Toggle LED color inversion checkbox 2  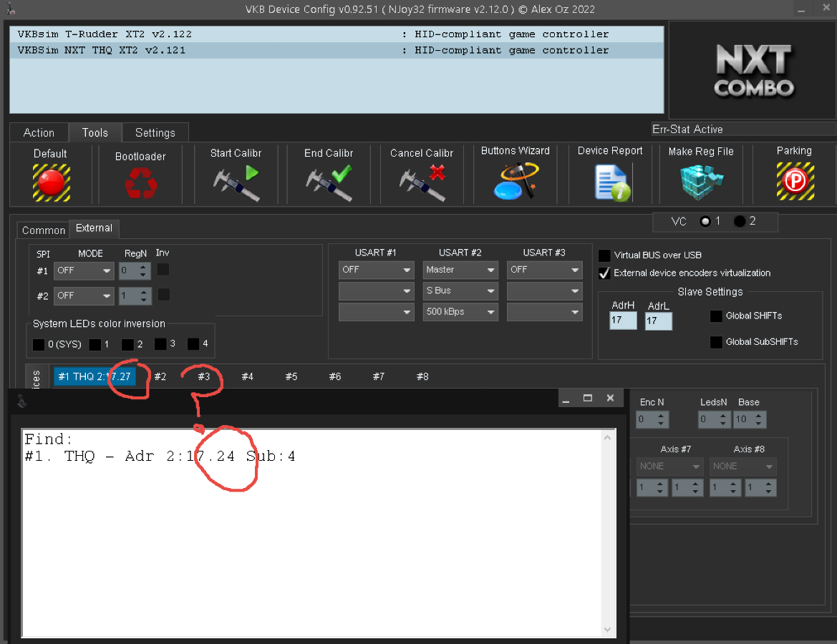pyautogui.click(x=127, y=345)
